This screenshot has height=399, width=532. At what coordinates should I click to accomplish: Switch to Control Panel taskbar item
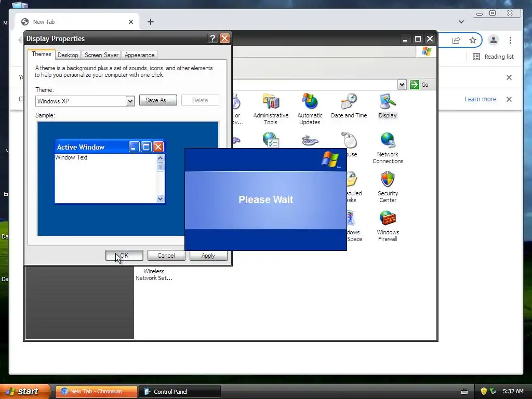pyautogui.click(x=180, y=392)
